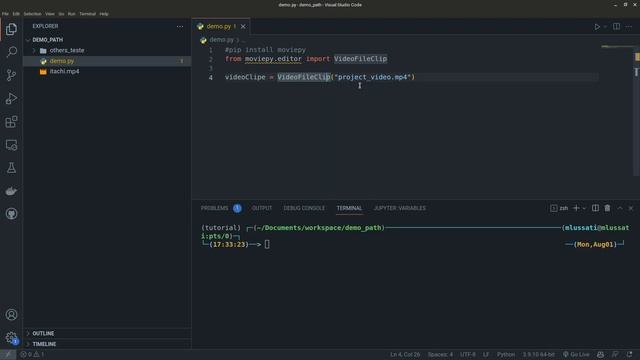640x360 pixels.
Task: Click the editor vertical scrollbar
Action: tap(637, 110)
